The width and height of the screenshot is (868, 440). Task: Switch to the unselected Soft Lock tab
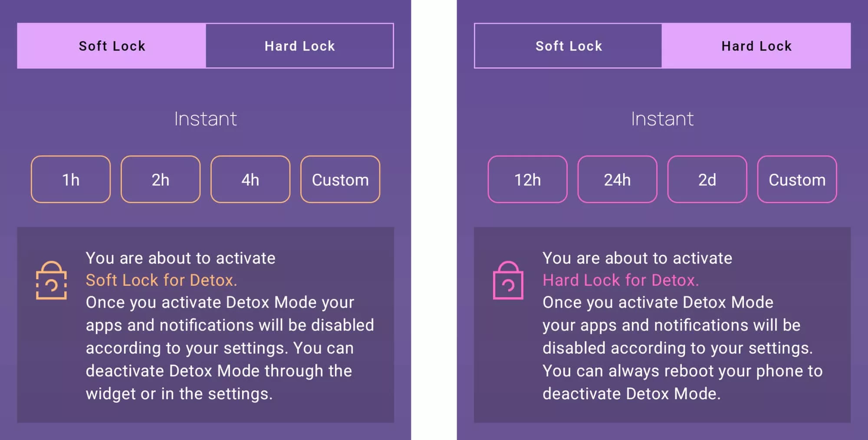(569, 46)
